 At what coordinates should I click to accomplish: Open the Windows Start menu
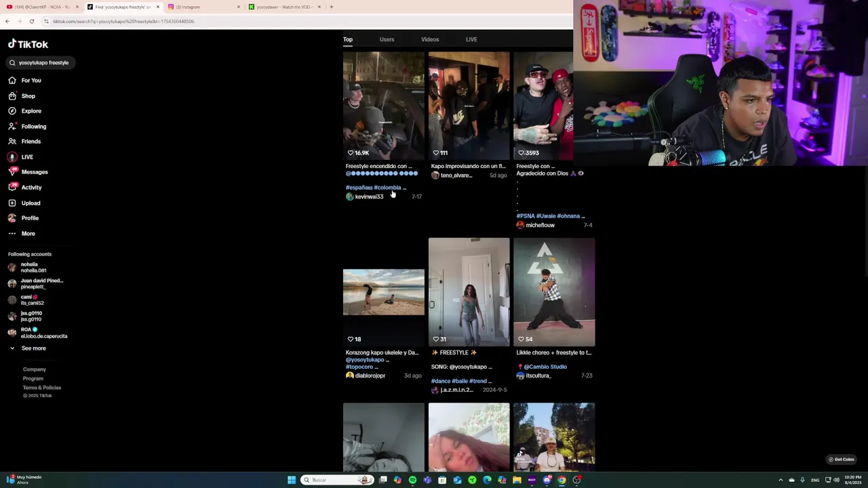(292, 480)
